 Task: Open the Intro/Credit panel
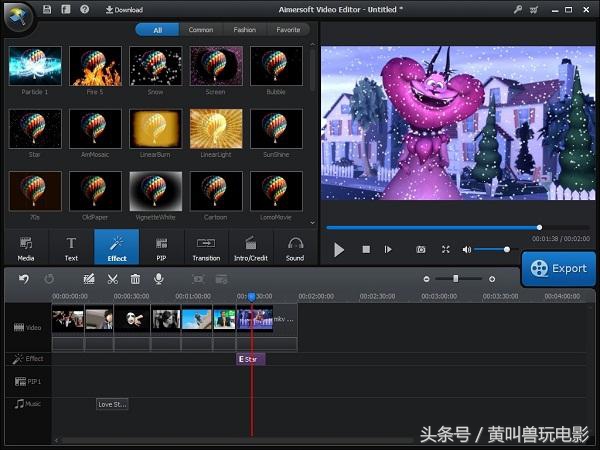click(x=251, y=248)
